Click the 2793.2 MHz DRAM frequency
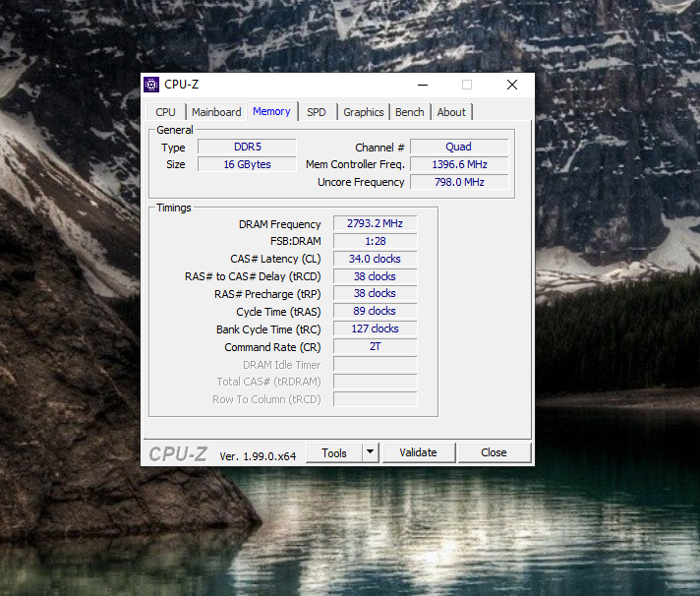 (375, 223)
